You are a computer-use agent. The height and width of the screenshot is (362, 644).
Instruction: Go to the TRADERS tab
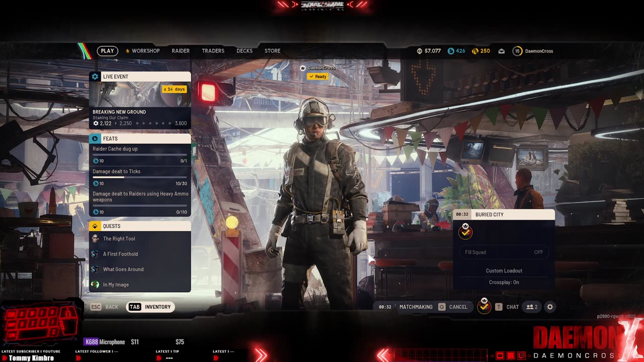tap(213, 51)
